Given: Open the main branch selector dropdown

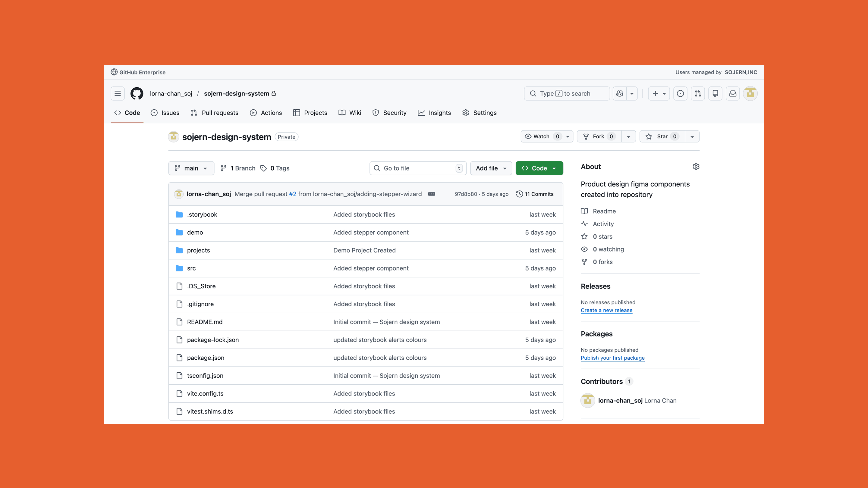Looking at the screenshot, I should click(x=191, y=168).
